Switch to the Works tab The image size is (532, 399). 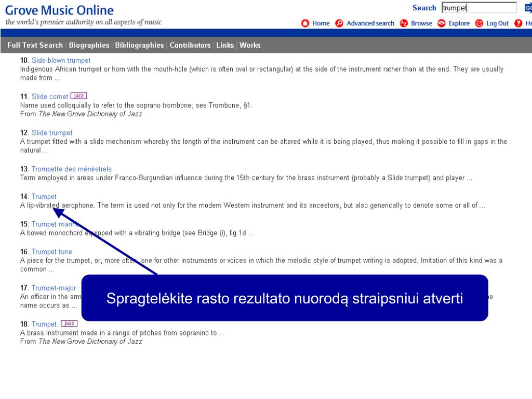[250, 45]
